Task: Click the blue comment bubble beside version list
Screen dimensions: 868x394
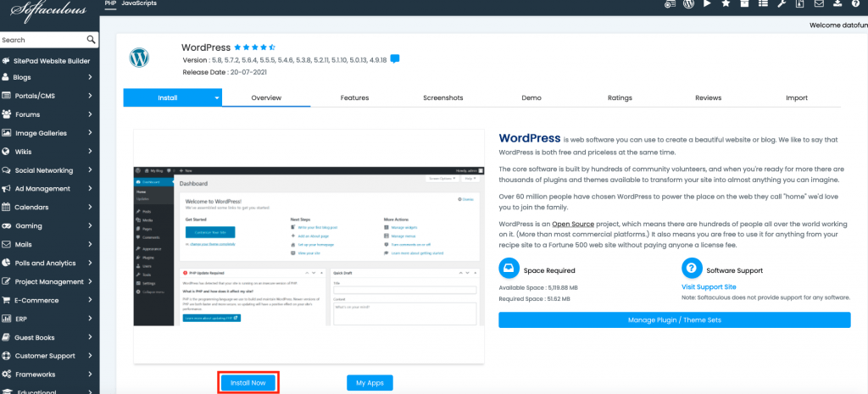Action: pyautogui.click(x=395, y=59)
